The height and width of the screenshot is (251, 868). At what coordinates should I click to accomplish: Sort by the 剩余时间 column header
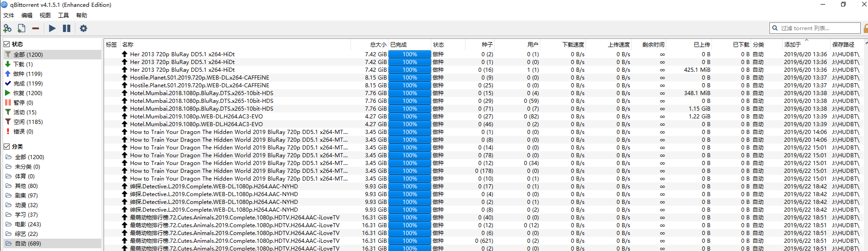click(648, 45)
